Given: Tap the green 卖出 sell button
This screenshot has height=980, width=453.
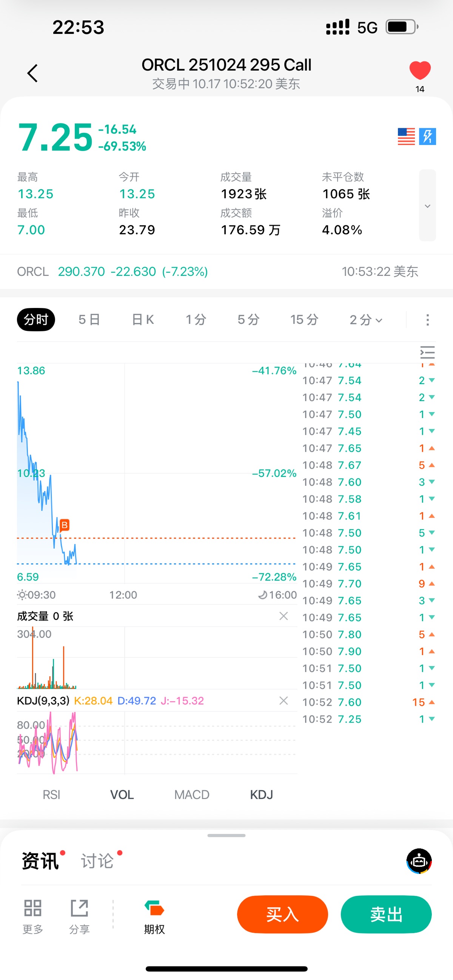Looking at the screenshot, I should pos(386,914).
